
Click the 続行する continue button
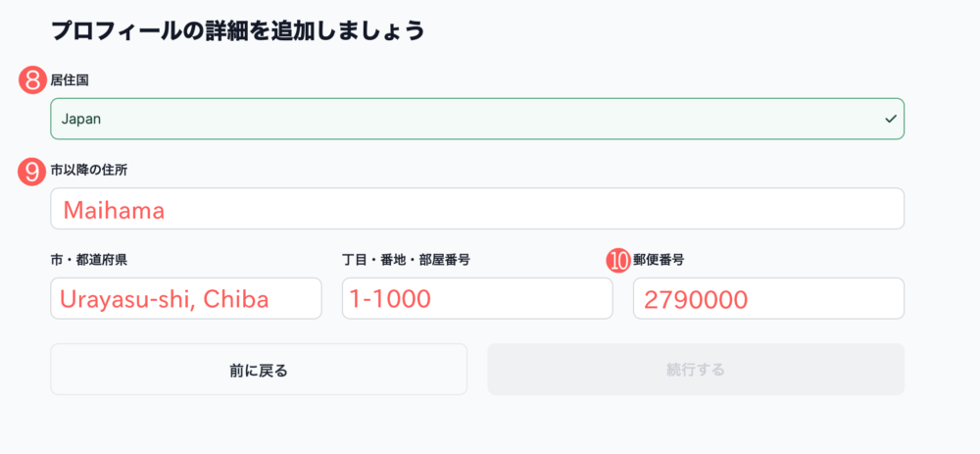click(x=696, y=369)
